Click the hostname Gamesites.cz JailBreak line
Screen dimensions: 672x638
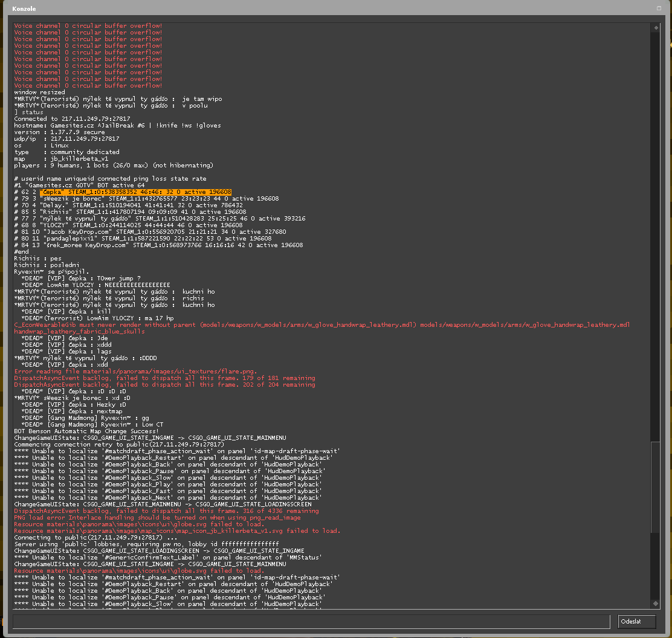coord(117,126)
